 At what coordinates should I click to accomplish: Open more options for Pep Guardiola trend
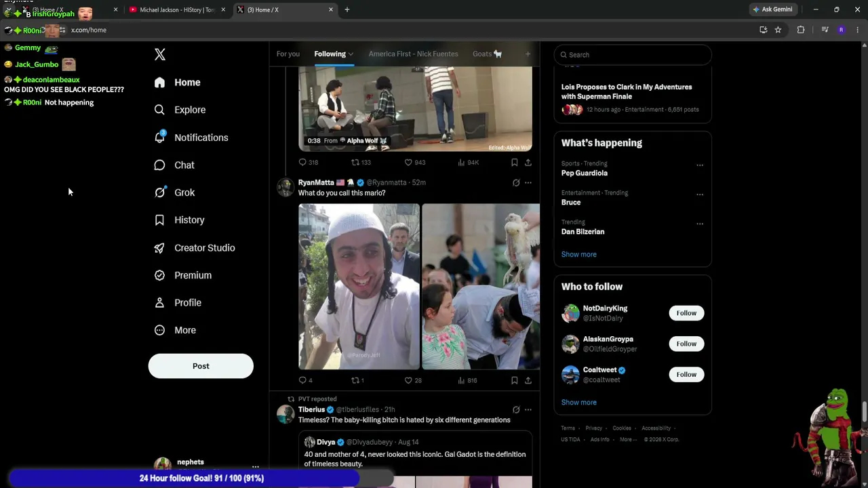point(700,165)
